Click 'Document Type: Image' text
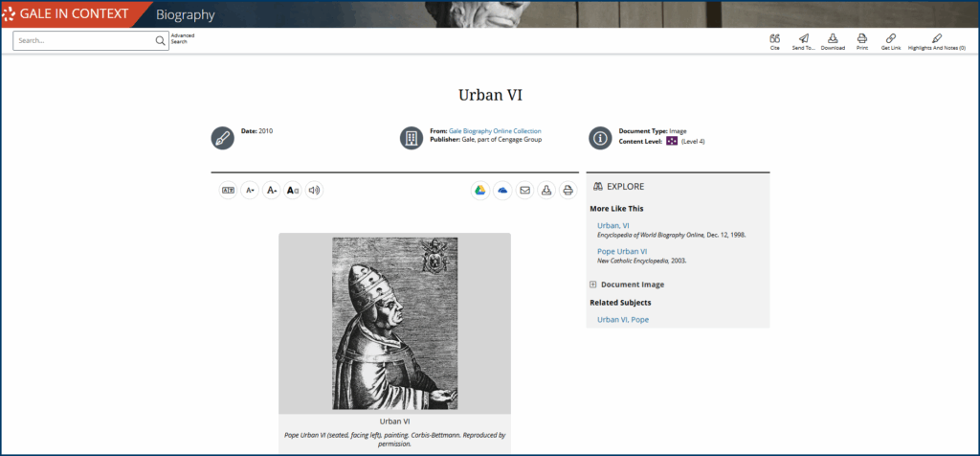 653,131
